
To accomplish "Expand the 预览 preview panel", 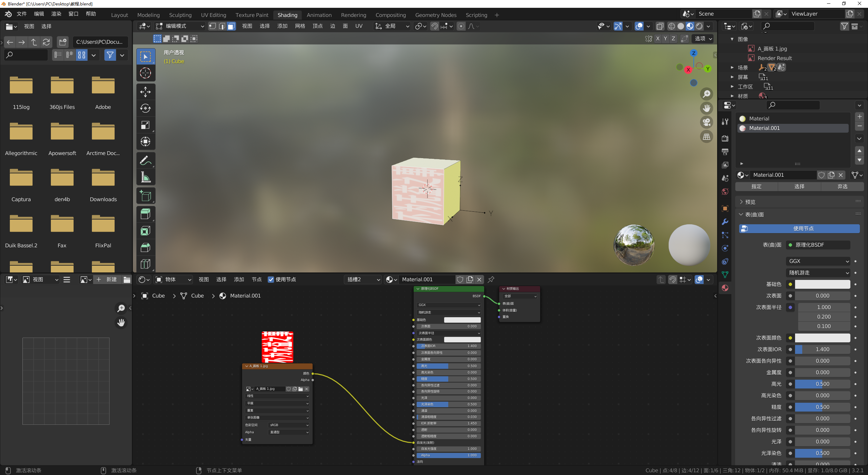I will (x=750, y=202).
